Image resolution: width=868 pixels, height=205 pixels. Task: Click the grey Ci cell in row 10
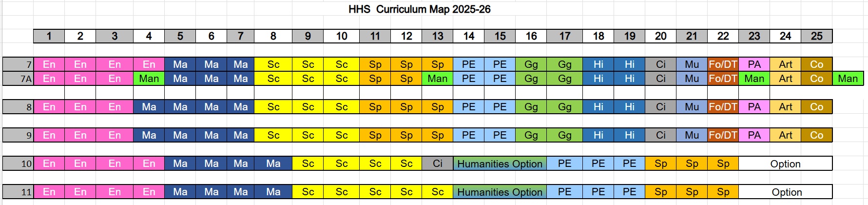click(x=438, y=164)
